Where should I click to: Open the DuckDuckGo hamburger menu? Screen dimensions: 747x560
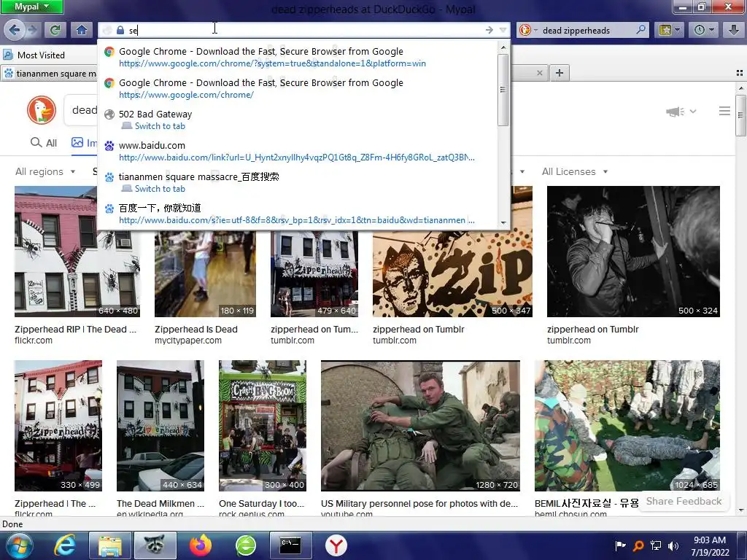click(x=724, y=111)
